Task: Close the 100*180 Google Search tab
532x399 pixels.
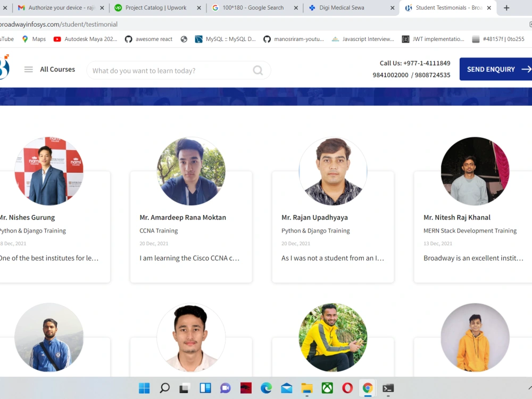Action: [296, 8]
